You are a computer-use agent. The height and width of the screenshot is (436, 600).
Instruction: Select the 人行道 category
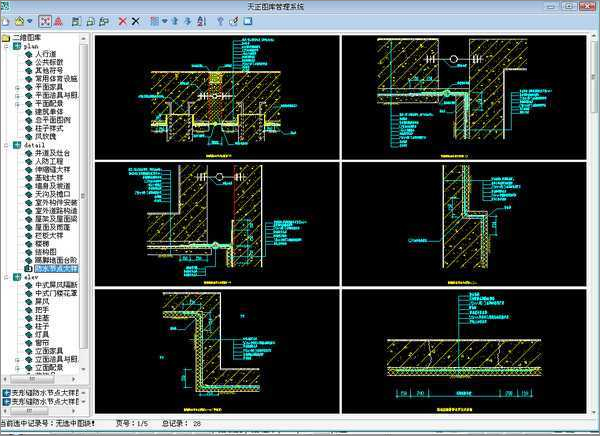coord(45,54)
